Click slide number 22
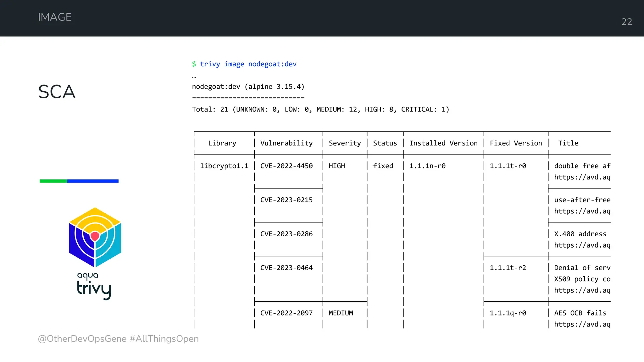The image size is (644, 362). point(626,22)
